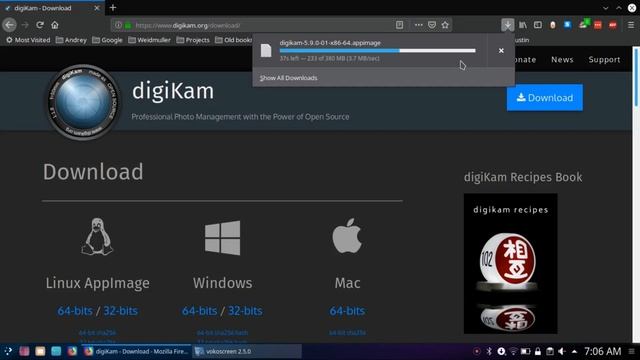The height and width of the screenshot is (360, 640).
Task: Open the Firefox hamburger menu
Action: 631,25
